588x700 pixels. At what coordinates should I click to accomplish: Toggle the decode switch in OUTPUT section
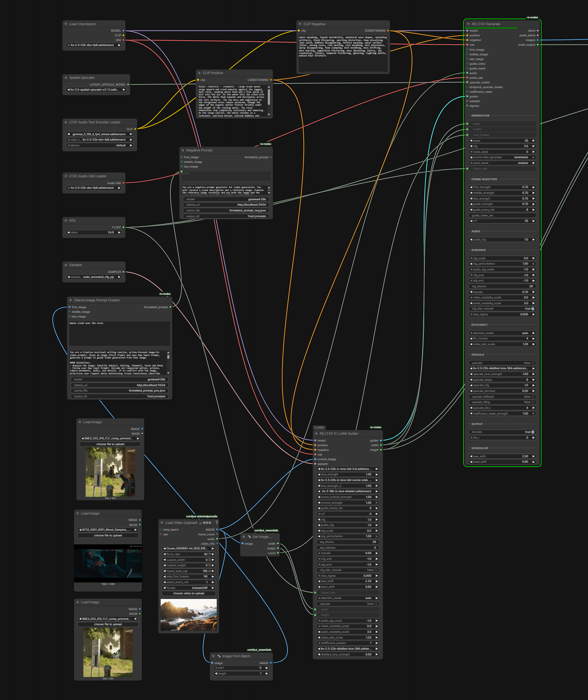pyautogui.click(x=532, y=432)
